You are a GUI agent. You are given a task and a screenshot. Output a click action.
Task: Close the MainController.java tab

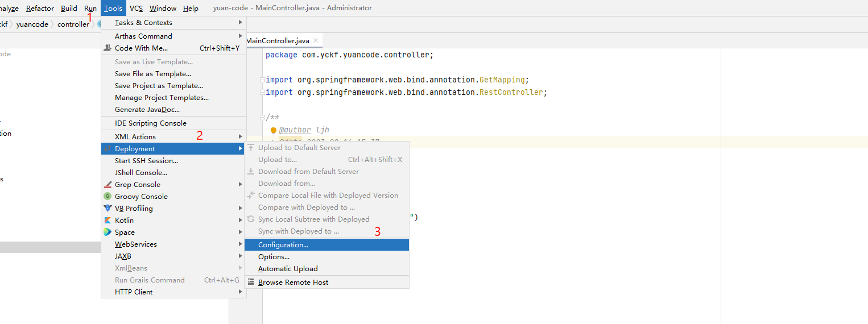(x=316, y=41)
